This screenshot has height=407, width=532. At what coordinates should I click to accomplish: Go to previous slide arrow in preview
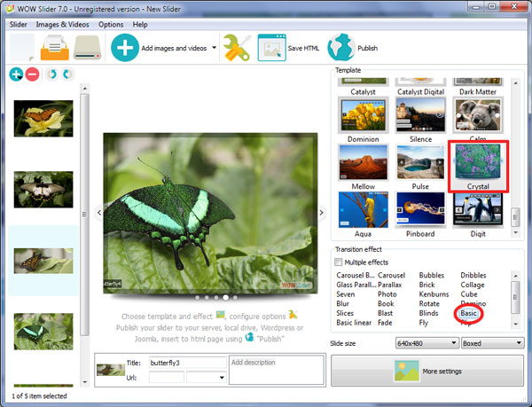tap(99, 213)
